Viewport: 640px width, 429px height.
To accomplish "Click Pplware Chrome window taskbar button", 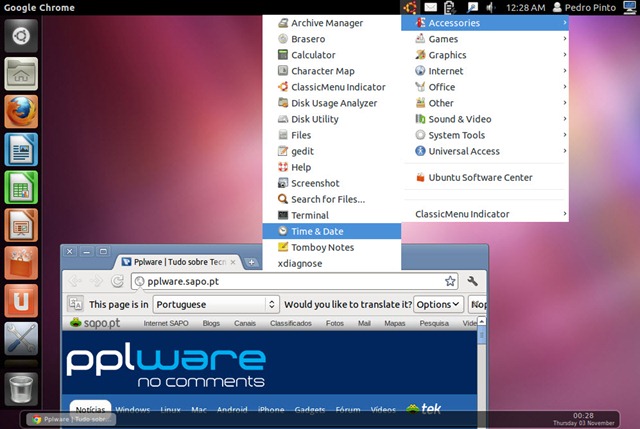I will [71, 419].
